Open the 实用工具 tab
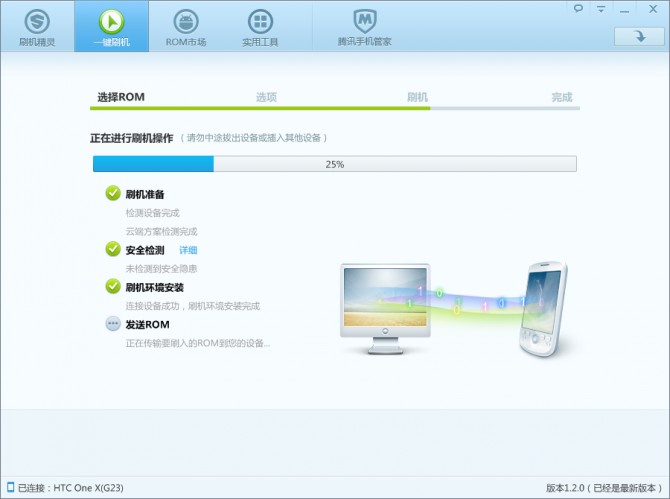The width and height of the screenshot is (670, 499). (x=260, y=26)
